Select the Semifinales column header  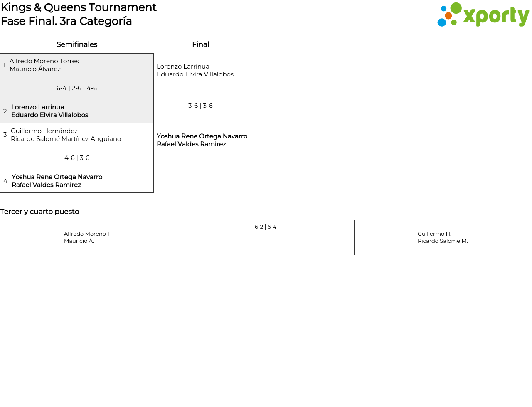coord(77,44)
